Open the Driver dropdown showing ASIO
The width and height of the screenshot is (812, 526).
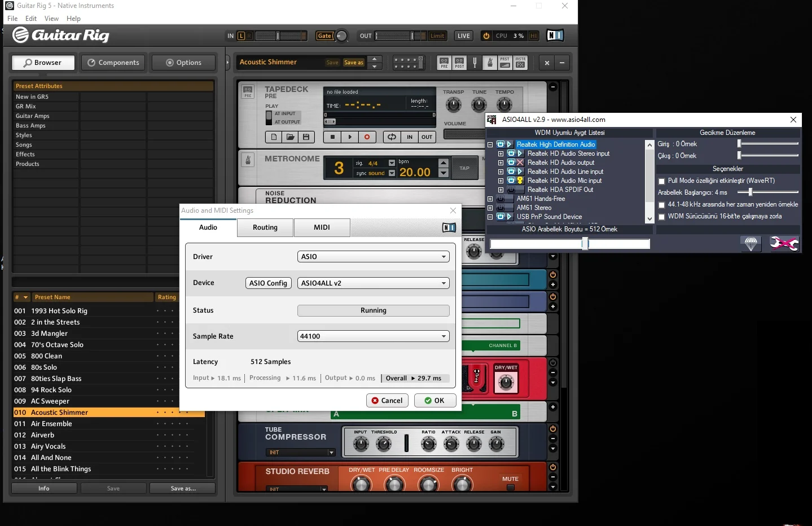coord(374,257)
